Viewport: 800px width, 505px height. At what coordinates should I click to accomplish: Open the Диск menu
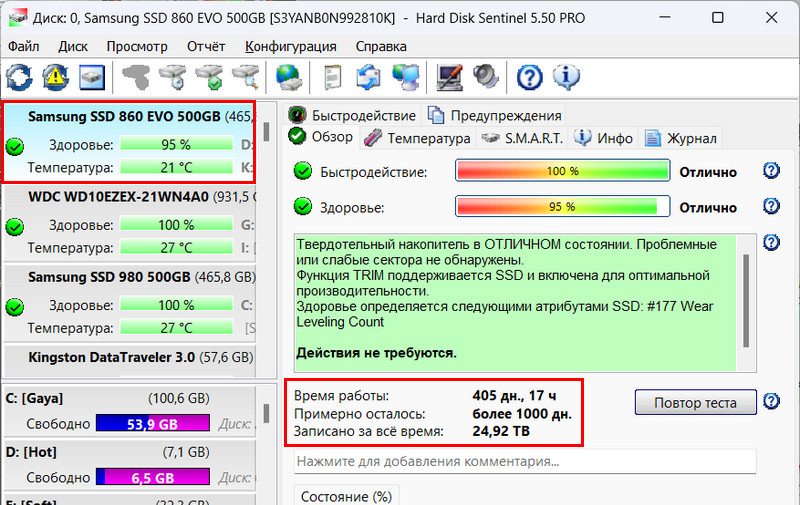73,46
